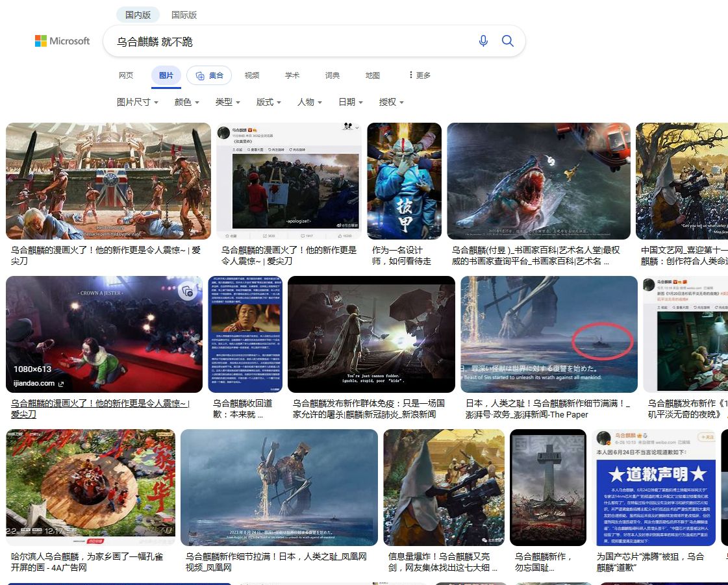
Task: Click save-to-collection icon on Crown a Jester image
Action: point(188,291)
